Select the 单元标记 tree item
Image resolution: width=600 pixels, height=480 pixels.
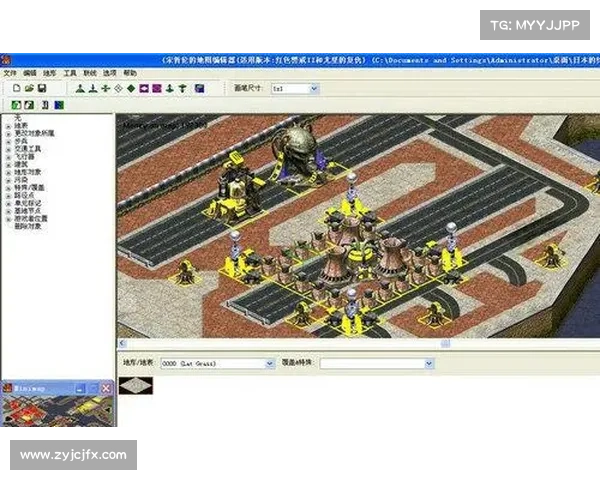point(28,203)
